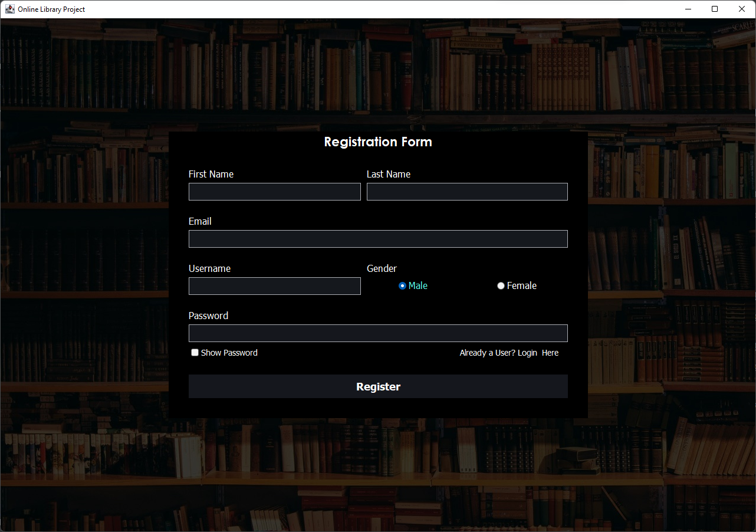The width and height of the screenshot is (756, 532).
Task: Maximize the Online Library Project window
Action: 715,9
